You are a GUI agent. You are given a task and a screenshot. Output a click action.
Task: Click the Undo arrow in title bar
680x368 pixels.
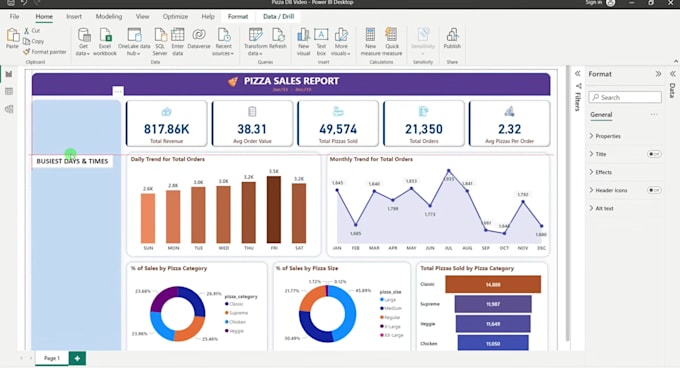24,3
